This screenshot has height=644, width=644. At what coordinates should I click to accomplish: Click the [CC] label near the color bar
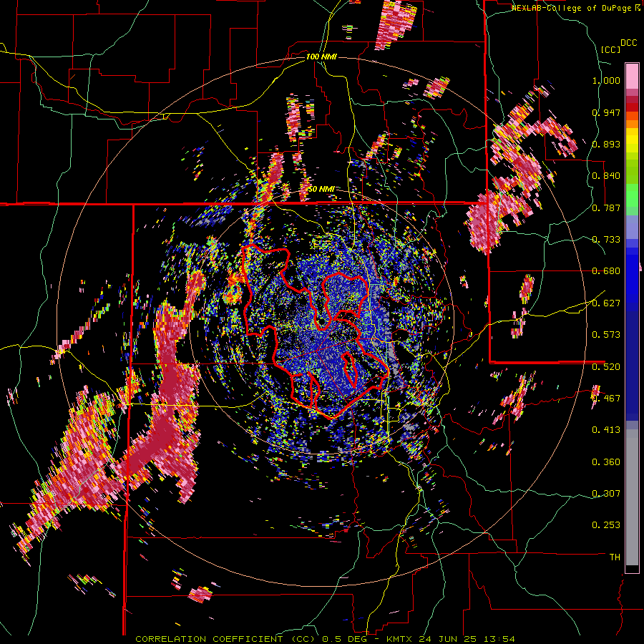(610, 49)
